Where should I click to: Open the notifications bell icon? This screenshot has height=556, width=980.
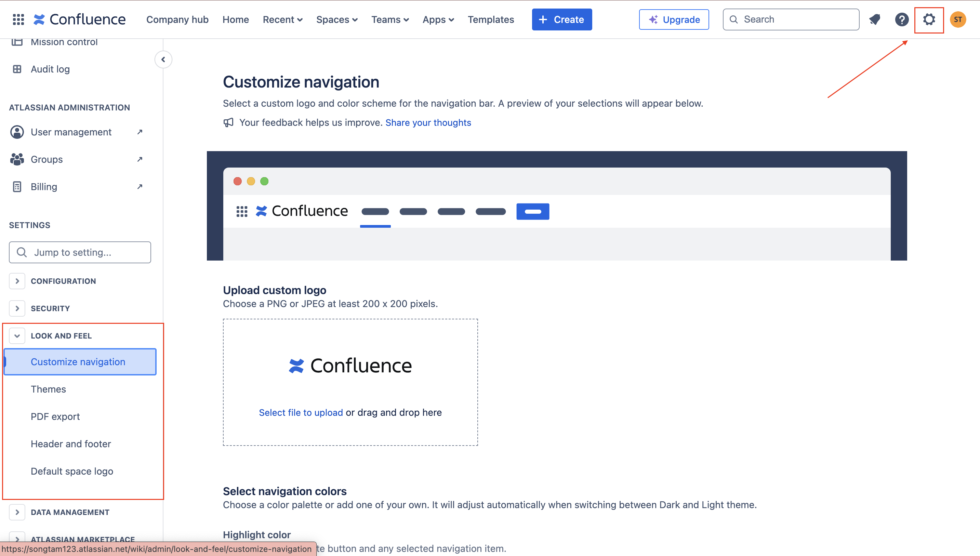[875, 19]
